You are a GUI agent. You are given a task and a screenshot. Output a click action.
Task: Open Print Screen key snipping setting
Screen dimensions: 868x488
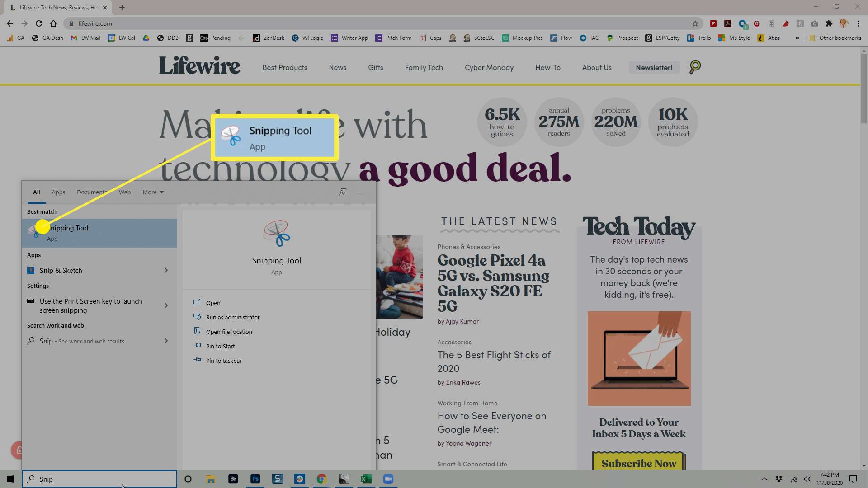tap(99, 305)
